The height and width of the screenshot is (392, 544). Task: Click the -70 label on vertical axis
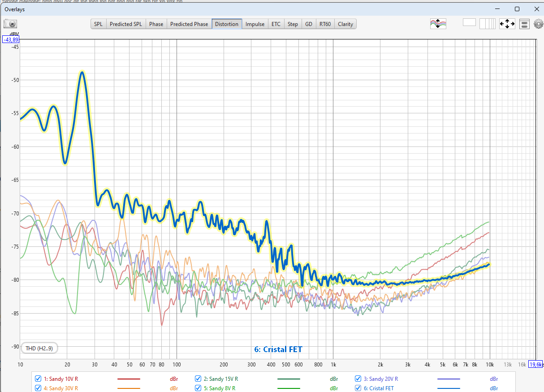click(x=14, y=214)
